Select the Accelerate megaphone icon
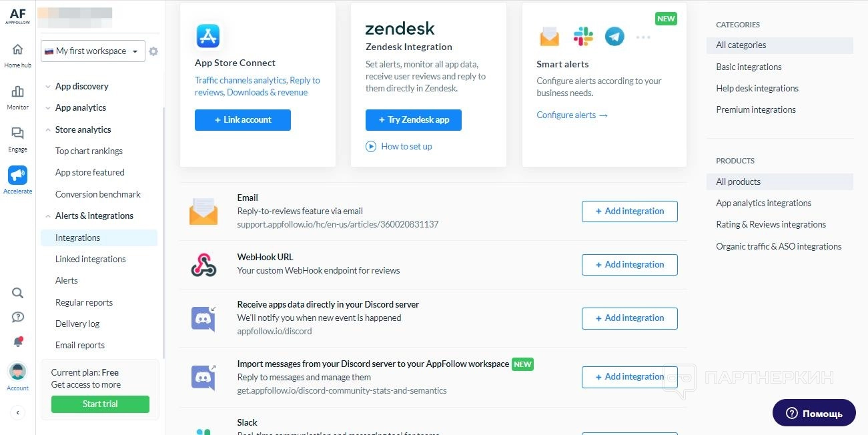The width and height of the screenshot is (868, 435). tap(17, 175)
